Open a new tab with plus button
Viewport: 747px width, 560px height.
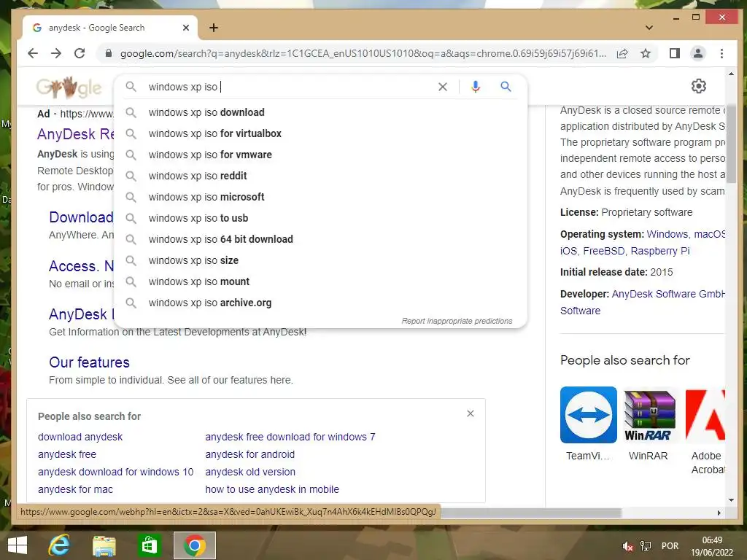(x=214, y=28)
